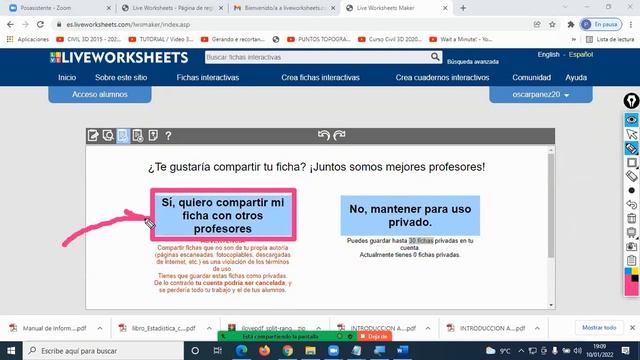The image size is (640, 360).
Task: Undo the last action in the editor
Action: [x=324, y=135]
